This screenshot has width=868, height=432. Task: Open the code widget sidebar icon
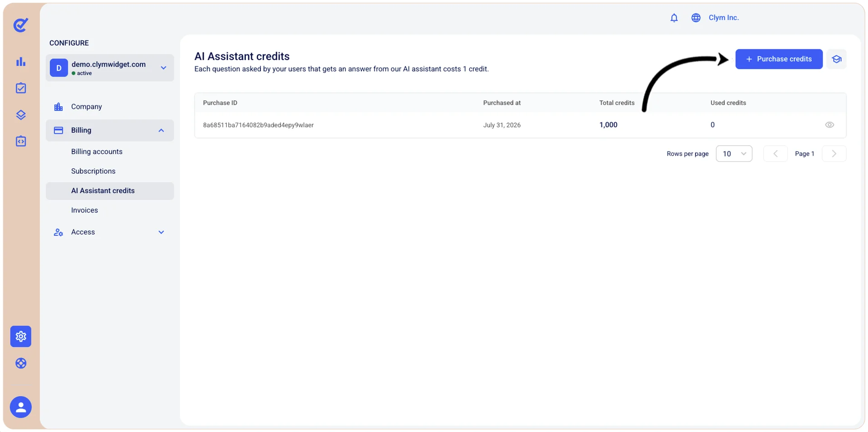click(21, 141)
